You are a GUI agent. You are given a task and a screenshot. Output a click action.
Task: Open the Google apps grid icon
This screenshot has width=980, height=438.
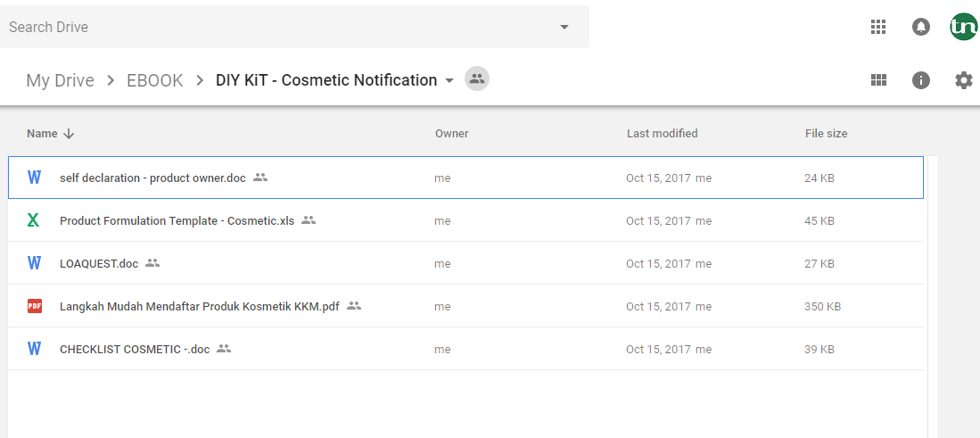[x=878, y=27]
